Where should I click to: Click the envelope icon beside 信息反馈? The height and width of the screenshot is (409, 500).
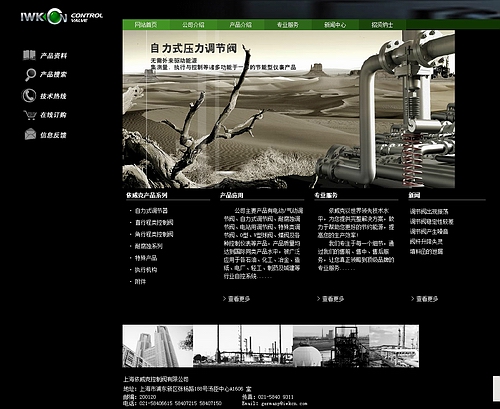(x=30, y=134)
